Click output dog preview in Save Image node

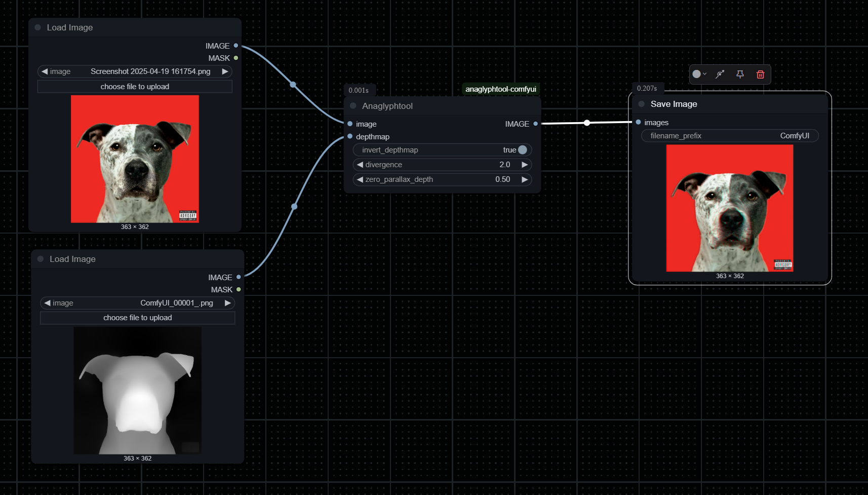pos(730,208)
